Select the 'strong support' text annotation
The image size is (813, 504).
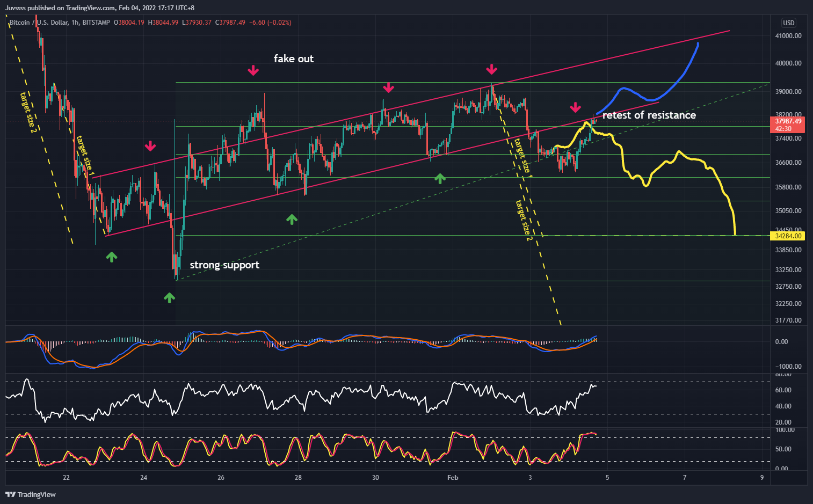(x=224, y=265)
